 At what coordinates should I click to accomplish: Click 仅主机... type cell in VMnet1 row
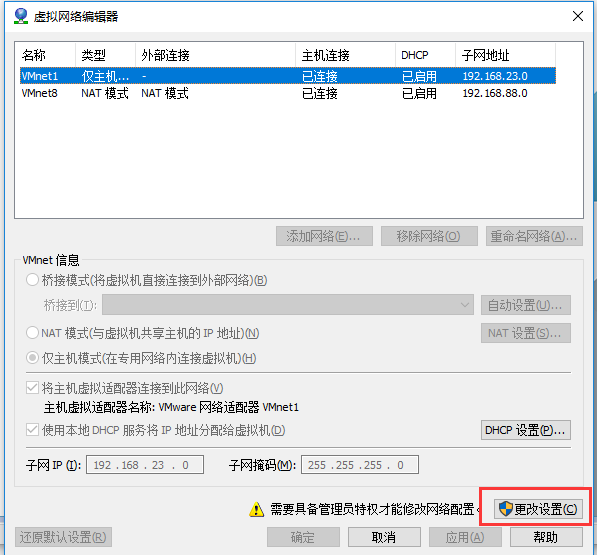point(105,76)
